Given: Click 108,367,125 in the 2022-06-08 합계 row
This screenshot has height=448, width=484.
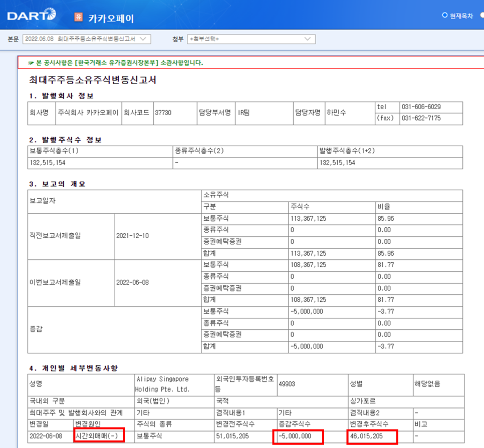Looking at the screenshot, I should tap(308, 300).
